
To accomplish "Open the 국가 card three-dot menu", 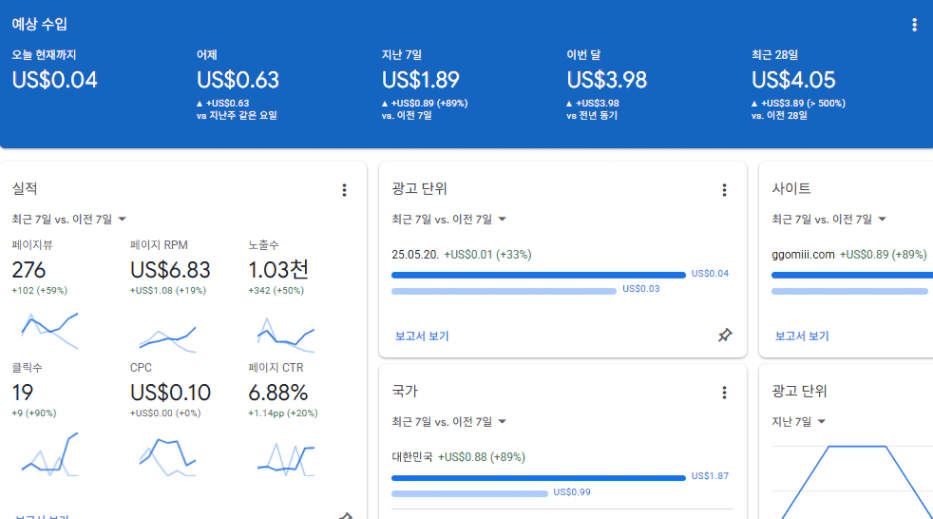I will 724,393.
